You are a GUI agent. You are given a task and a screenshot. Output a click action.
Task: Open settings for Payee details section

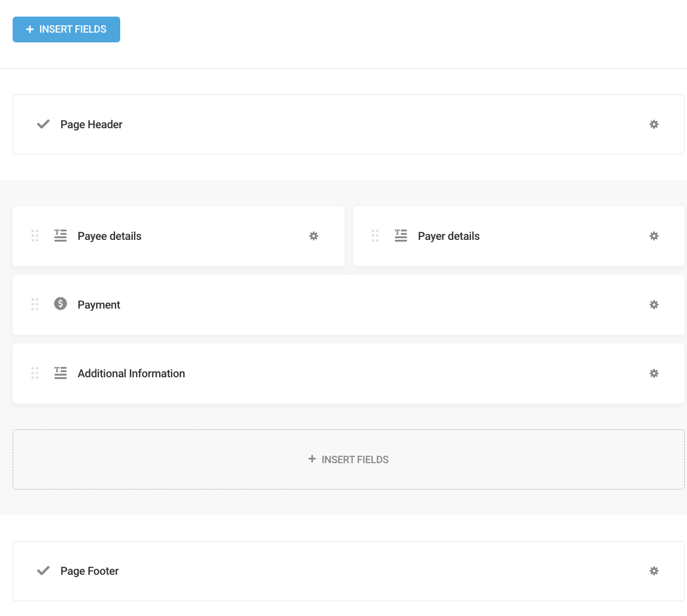click(x=314, y=236)
